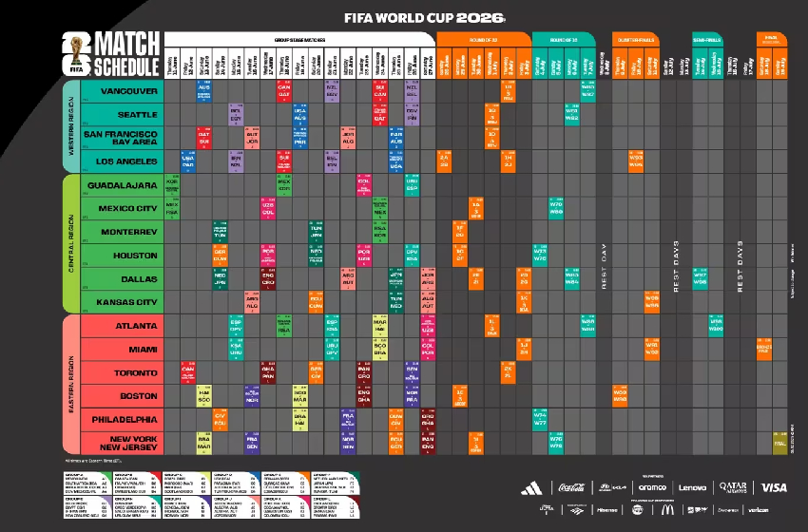The image size is (808, 532).
Task: Click the Eastern Region vertical label
Action: [69, 383]
